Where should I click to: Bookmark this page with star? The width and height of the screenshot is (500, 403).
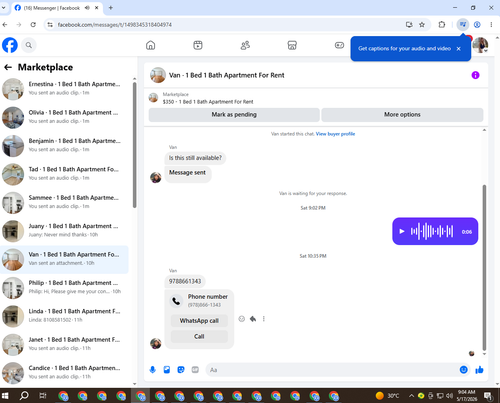coord(422,24)
